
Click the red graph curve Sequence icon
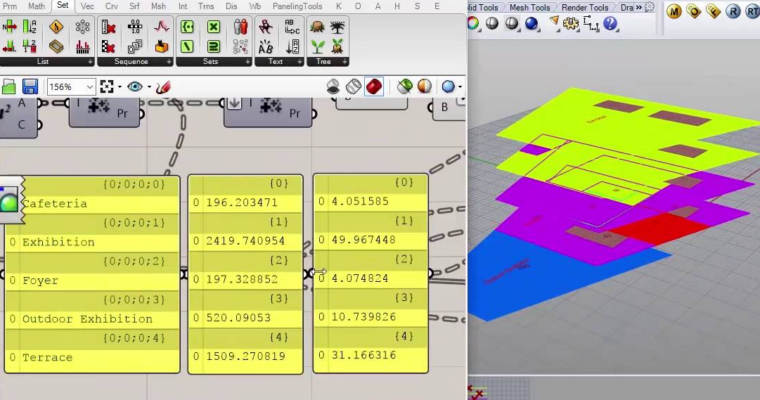(x=161, y=27)
